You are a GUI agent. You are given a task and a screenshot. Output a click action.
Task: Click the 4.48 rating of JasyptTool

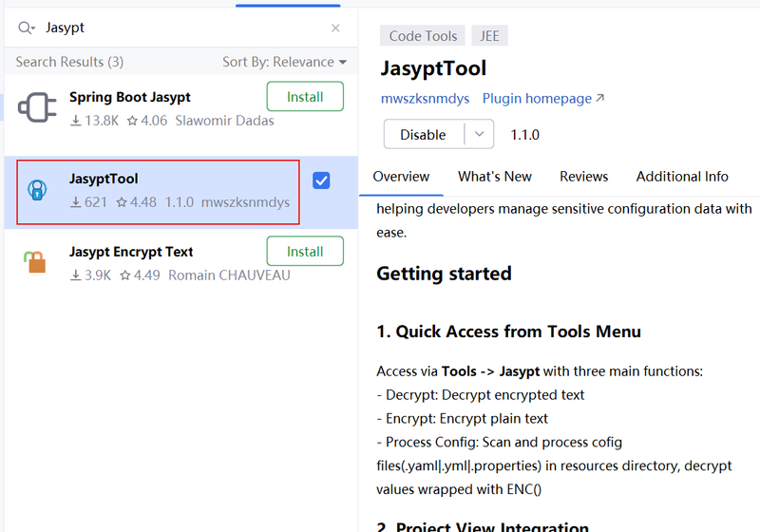click(136, 202)
